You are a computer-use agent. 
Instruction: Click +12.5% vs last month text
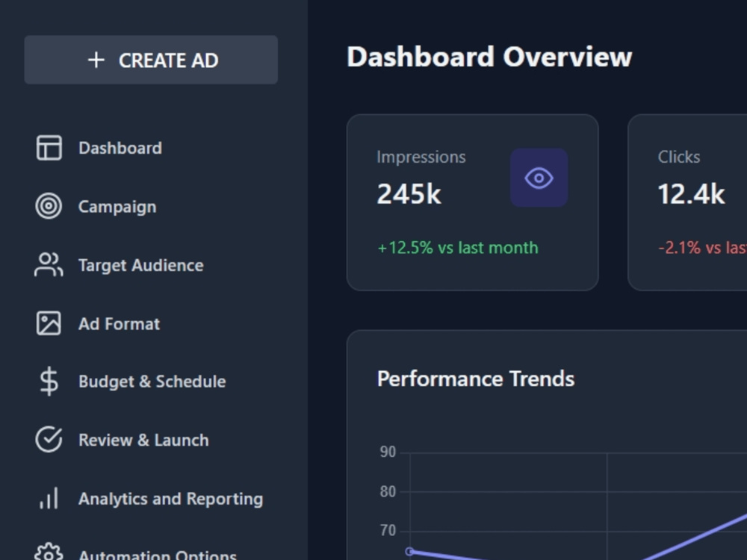tap(458, 248)
